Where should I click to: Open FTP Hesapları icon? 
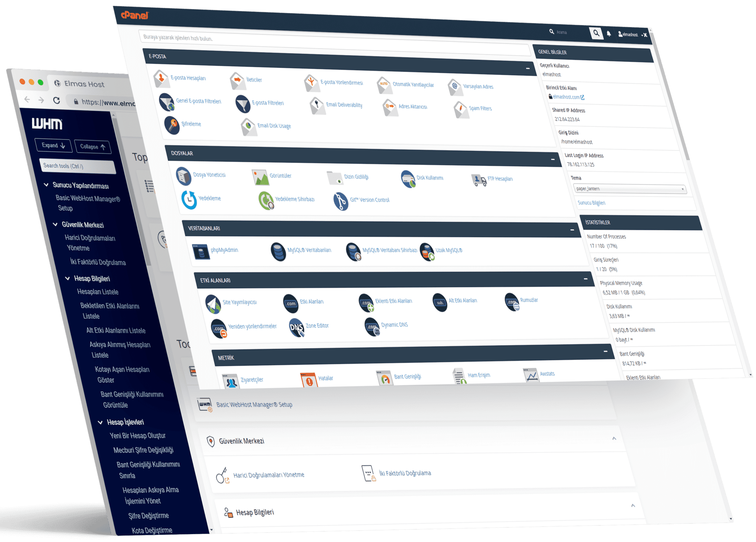click(x=479, y=180)
